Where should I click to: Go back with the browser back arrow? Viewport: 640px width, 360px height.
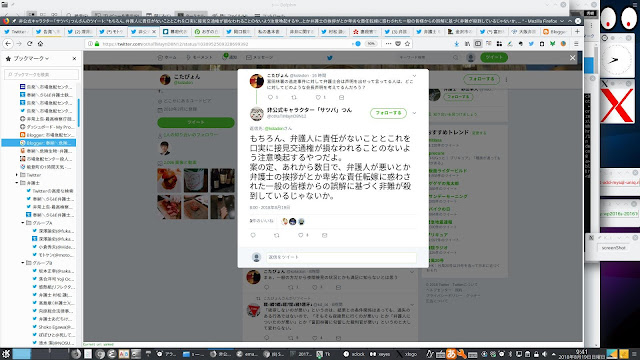8,44
